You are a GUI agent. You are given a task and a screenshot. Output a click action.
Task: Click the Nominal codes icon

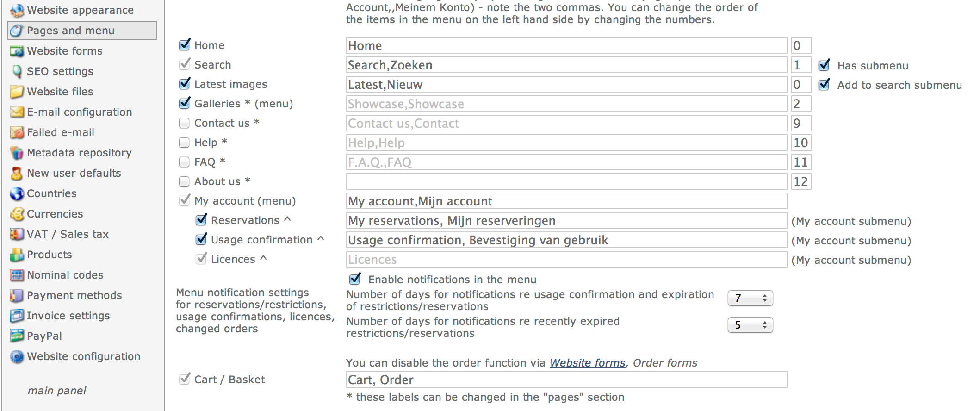[x=17, y=275]
